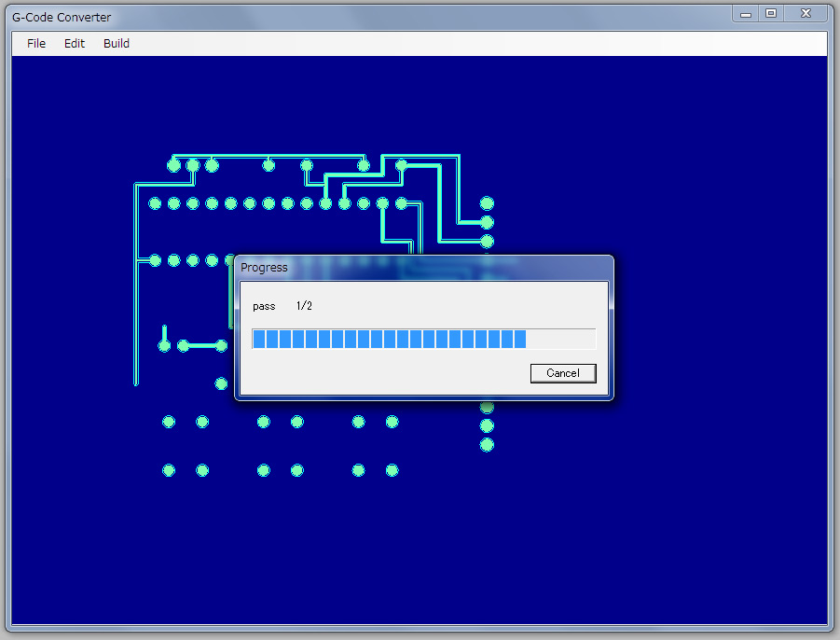
Task: Click the G-Code Converter title text
Action: [62, 17]
